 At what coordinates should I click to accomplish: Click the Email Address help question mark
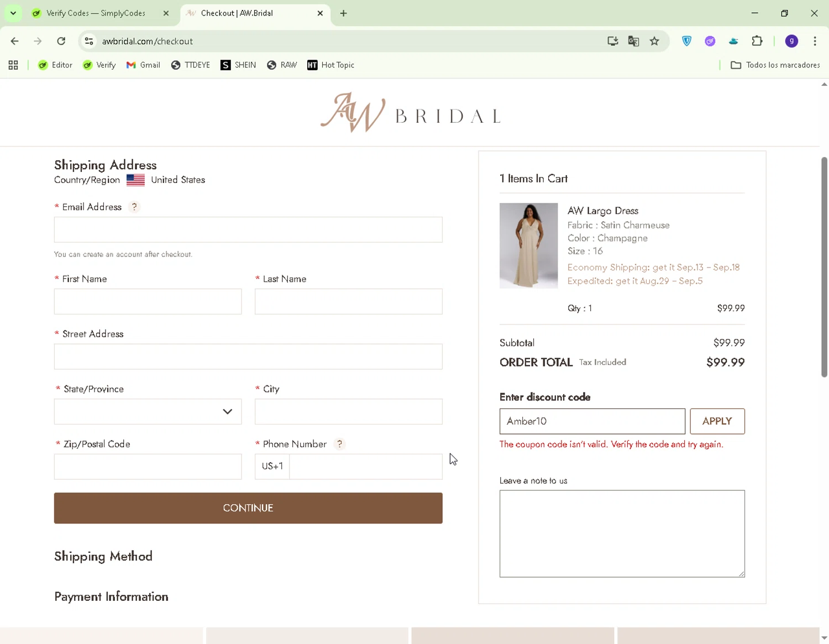(x=134, y=207)
